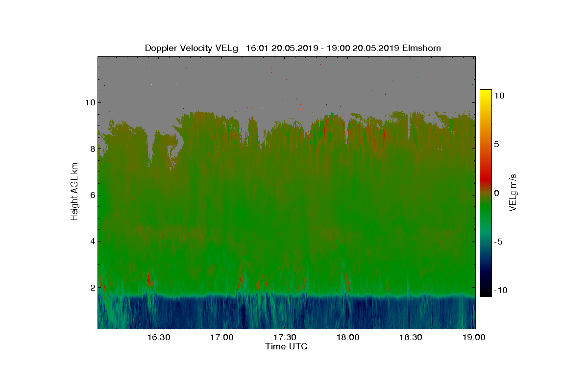Click the '17:30' time tick label
The width and height of the screenshot is (588, 392).
[285, 337]
